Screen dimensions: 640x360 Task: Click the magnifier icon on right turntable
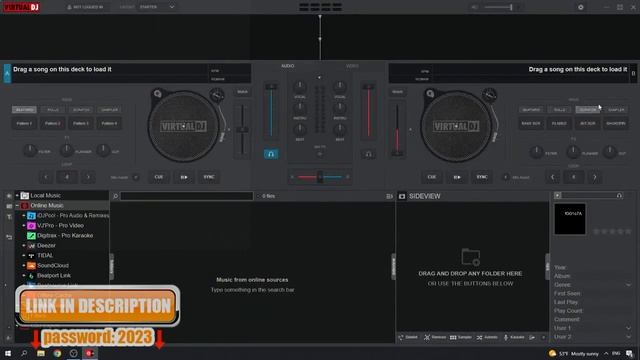(x=430, y=94)
